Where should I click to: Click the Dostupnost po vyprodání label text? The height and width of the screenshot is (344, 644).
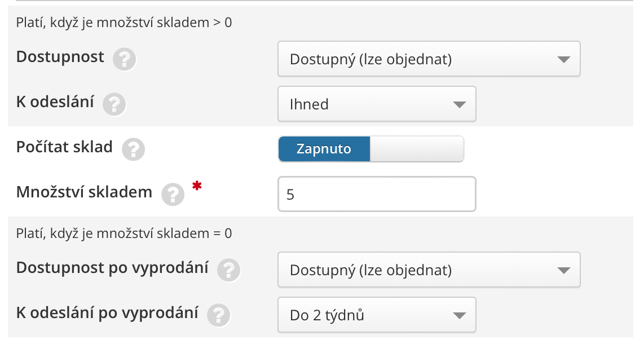(112, 268)
